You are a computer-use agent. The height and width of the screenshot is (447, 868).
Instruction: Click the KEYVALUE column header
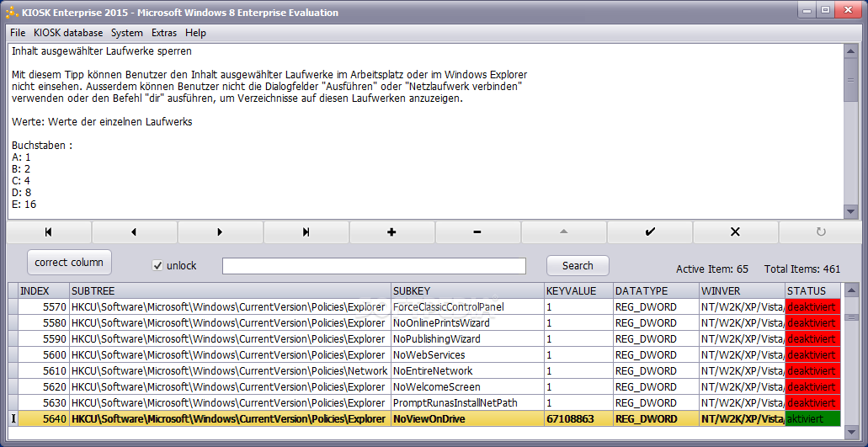pos(578,290)
